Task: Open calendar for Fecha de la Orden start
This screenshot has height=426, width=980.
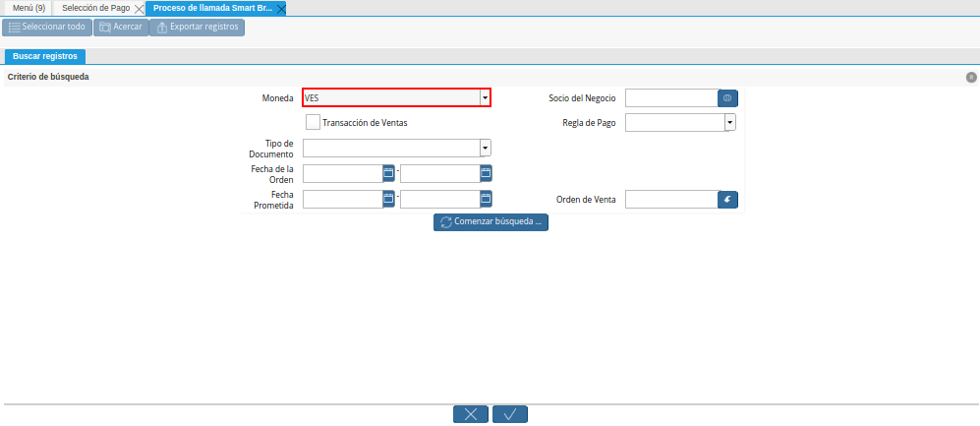Action: coord(388,173)
